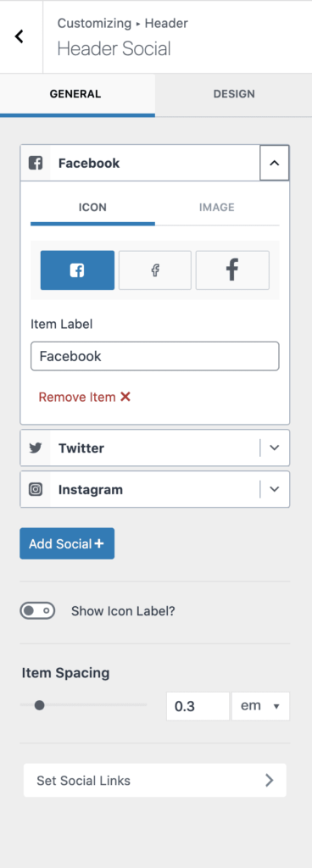Pick the bold Facebook f icon

click(x=232, y=270)
